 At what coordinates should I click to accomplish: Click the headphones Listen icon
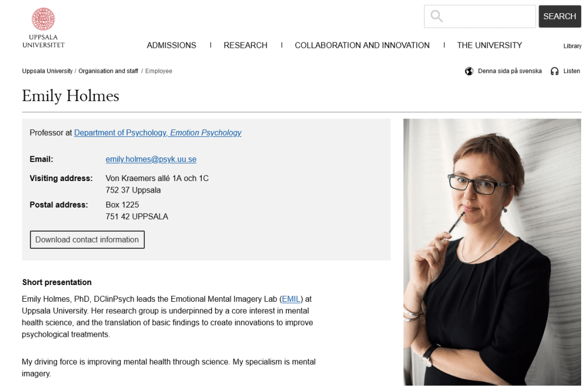(555, 71)
